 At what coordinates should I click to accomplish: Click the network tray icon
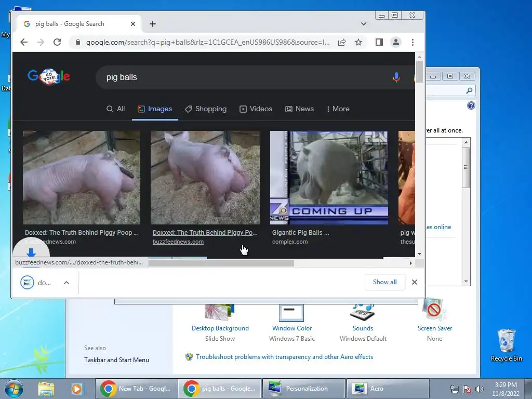[x=454, y=389]
